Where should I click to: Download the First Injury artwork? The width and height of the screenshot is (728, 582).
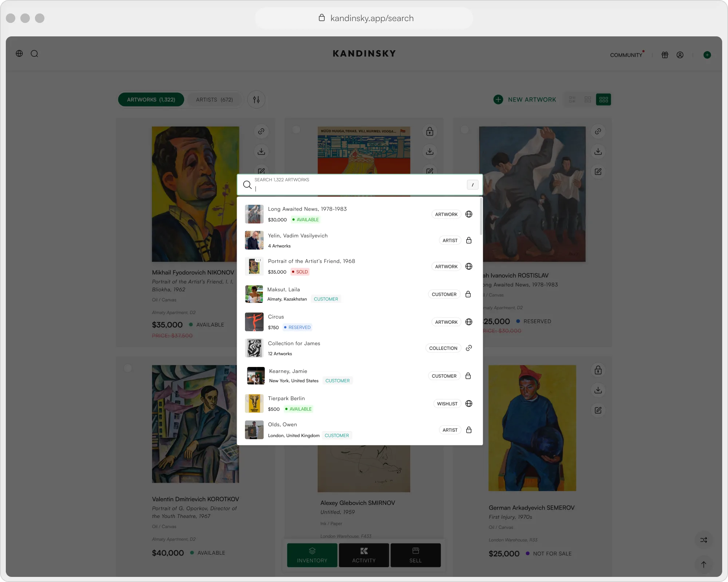(598, 390)
